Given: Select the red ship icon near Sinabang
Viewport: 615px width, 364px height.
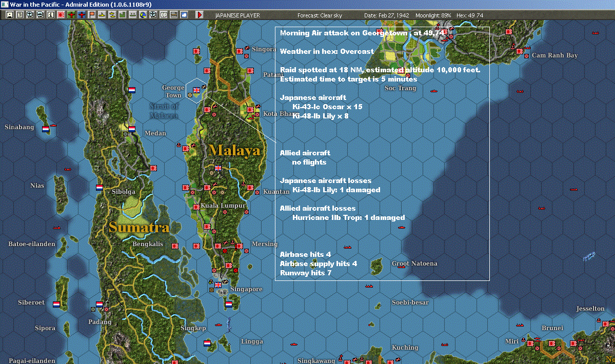Looking at the screenshot, I should (53, 126).
